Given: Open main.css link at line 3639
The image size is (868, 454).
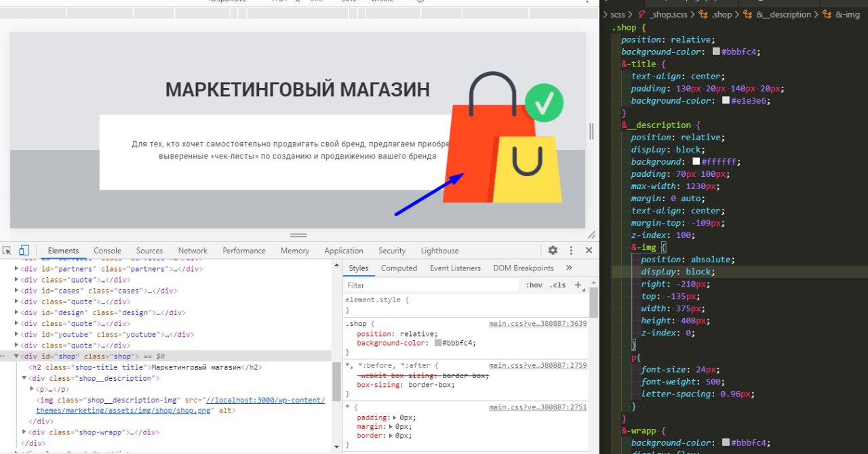Looking at the screenshot, I should 538,324.
